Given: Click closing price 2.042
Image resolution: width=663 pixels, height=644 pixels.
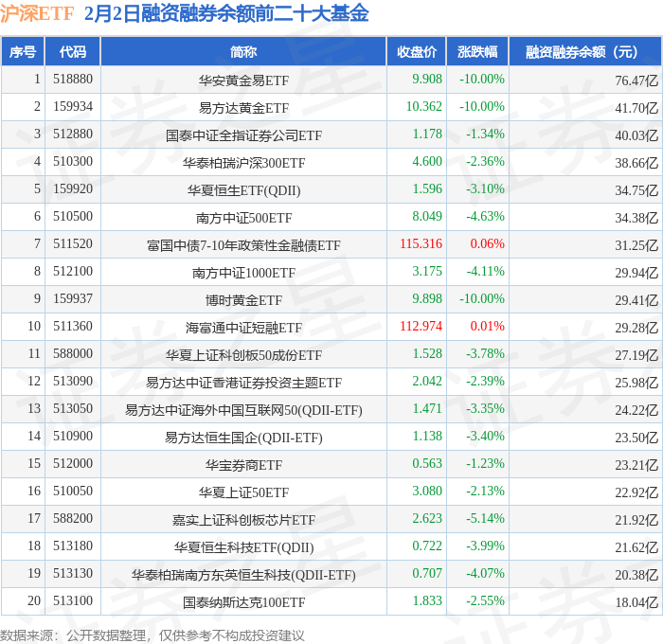Looking at the screenshot, I should click(427, 382).
